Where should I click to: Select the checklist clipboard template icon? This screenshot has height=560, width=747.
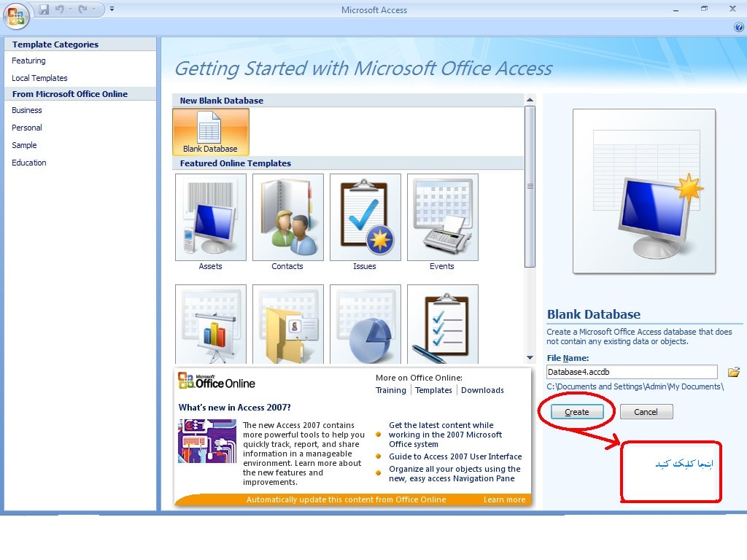[443, 324]
